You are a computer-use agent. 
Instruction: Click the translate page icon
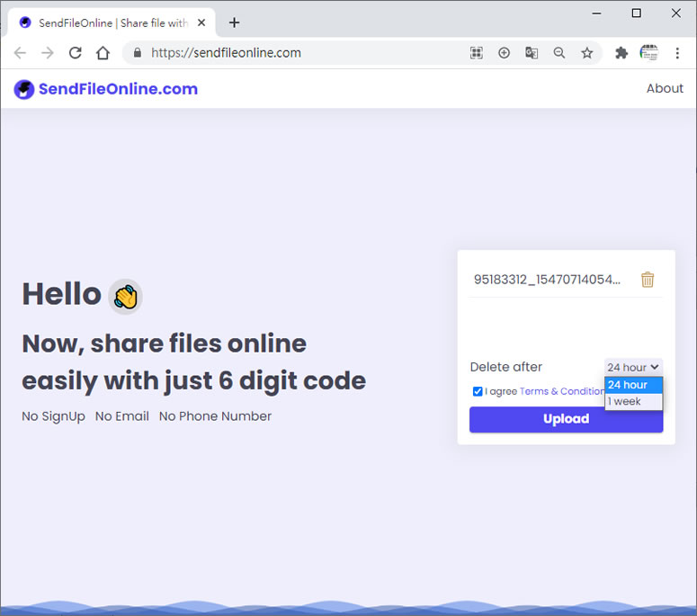[532, 53]
